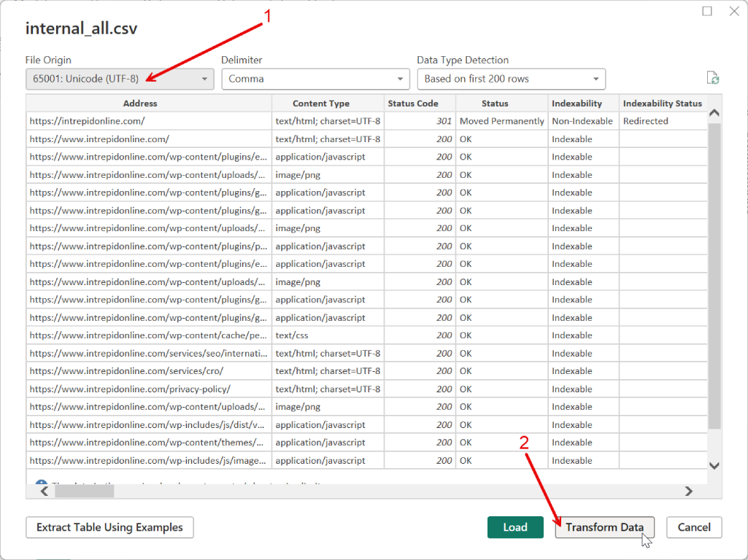748x560 pixels.
Task: Click the services/seo/internati... address cell
Action: (x=149, y=353)
